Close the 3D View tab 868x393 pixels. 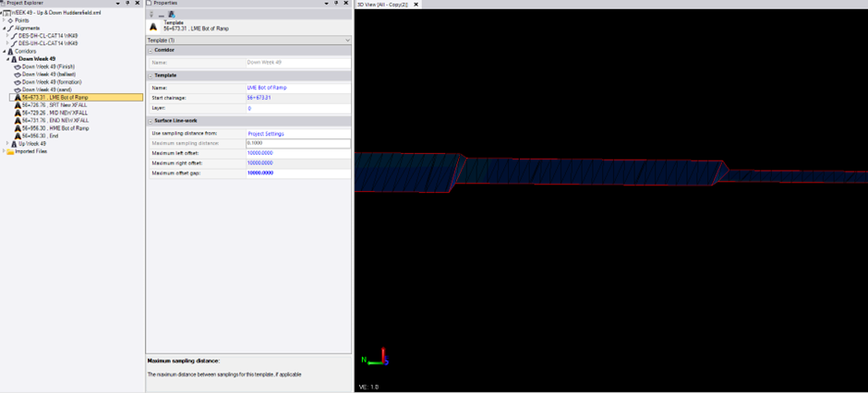[416, 5]
